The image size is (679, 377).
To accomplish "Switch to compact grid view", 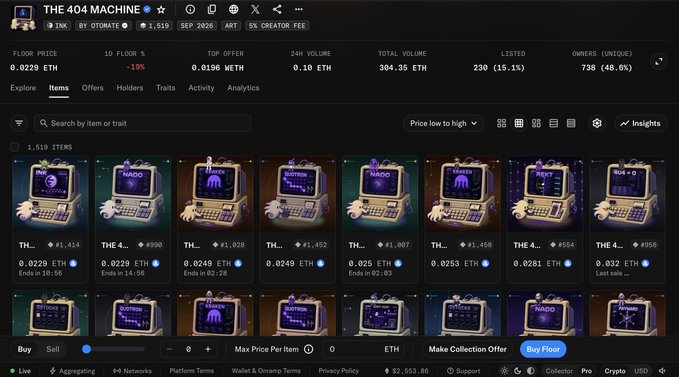I will pos(519,123).
